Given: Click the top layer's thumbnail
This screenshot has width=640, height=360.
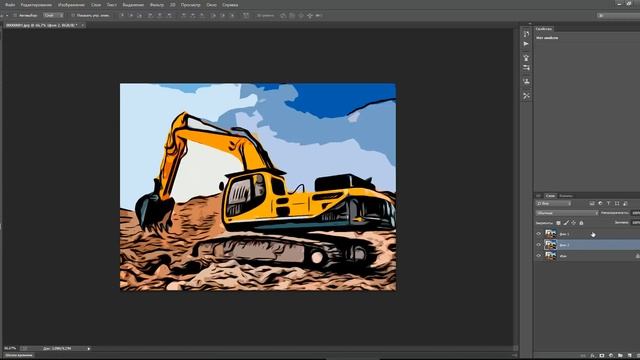Looking at the screenshot, I should click(550, 233).
